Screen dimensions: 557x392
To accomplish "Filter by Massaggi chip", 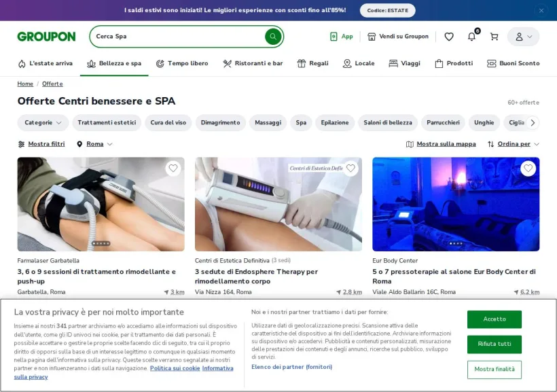I will tap(268, 122).
